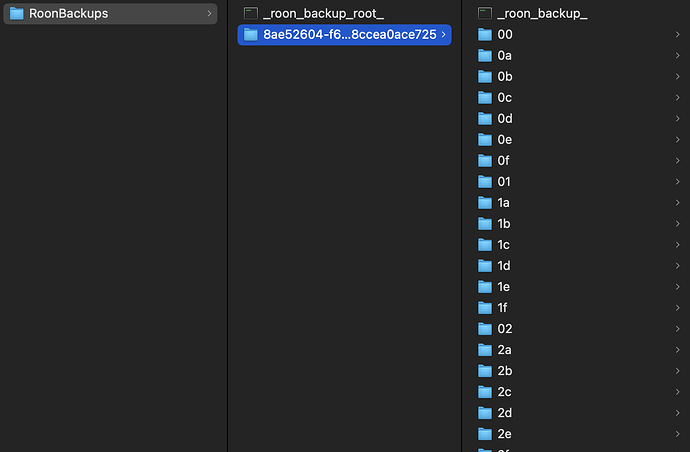Viewport: 690px width, 452px height.
Task: Select the 1b folder icon
Action: [485, 224]
